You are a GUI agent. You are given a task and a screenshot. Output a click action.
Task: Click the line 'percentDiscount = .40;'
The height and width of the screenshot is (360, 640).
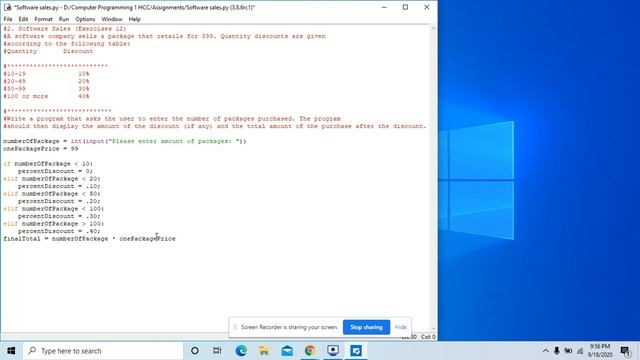(x=59, y=231)
